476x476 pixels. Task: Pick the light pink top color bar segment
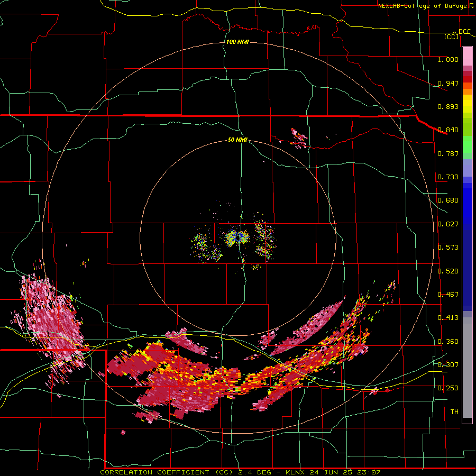[467, 57]
